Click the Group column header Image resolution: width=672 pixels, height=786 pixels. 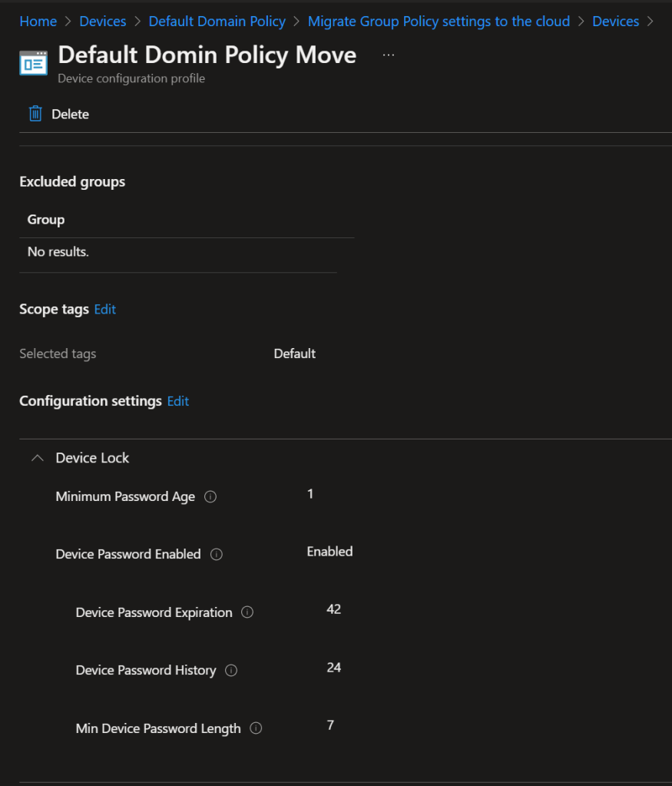pos(46,220)
